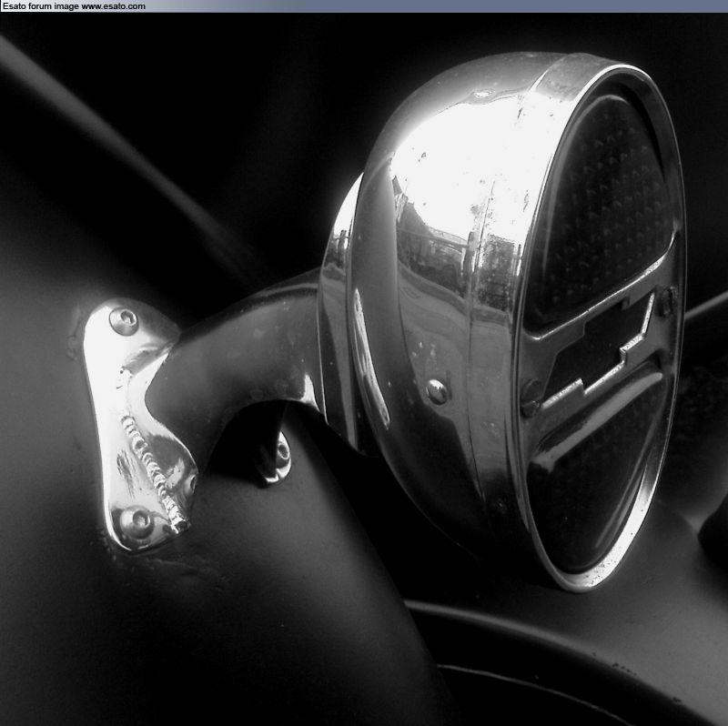Click the upper screw on mounting bracket
The height and width of the screenshot is (726, 728).
point(122,320)
